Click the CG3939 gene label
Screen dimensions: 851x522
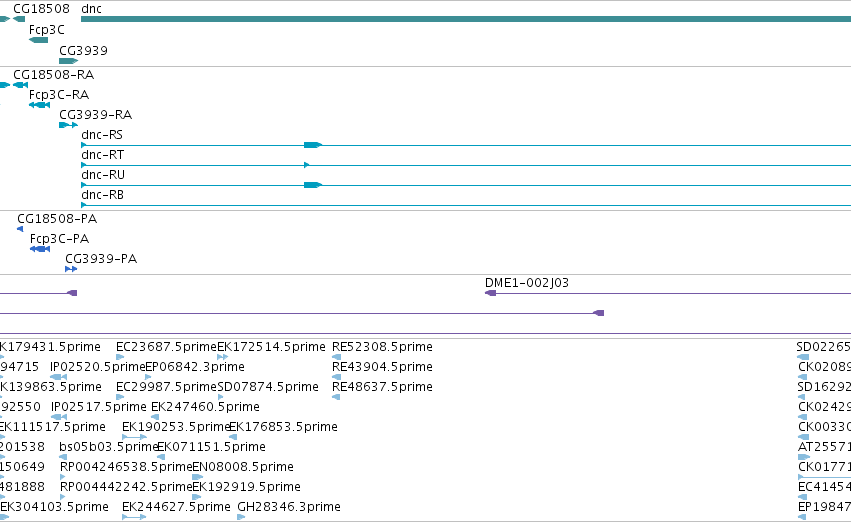tap(84, 50)
